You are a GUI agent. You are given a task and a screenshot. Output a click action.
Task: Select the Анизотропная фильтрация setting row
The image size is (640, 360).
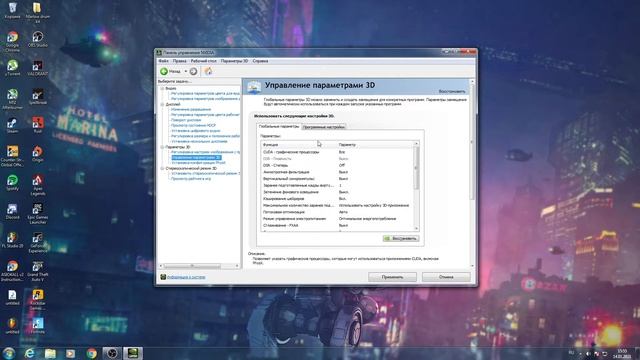(338, 172)
